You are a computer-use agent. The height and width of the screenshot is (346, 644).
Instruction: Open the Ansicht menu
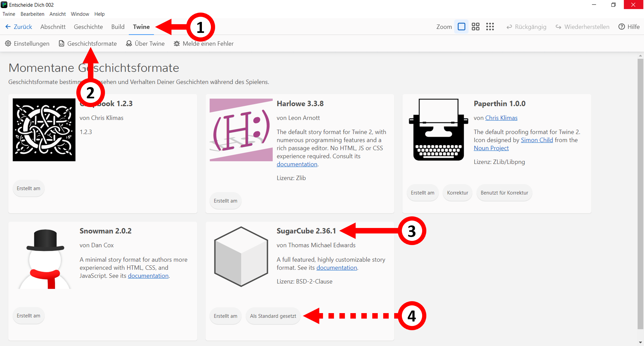click(x=58, y=14)
